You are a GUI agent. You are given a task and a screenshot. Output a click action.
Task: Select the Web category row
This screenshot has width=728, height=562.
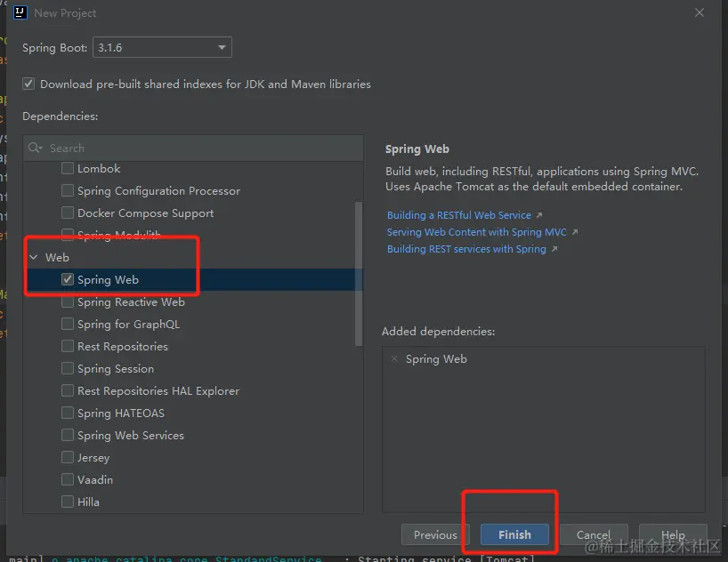[x=192, y=257]
